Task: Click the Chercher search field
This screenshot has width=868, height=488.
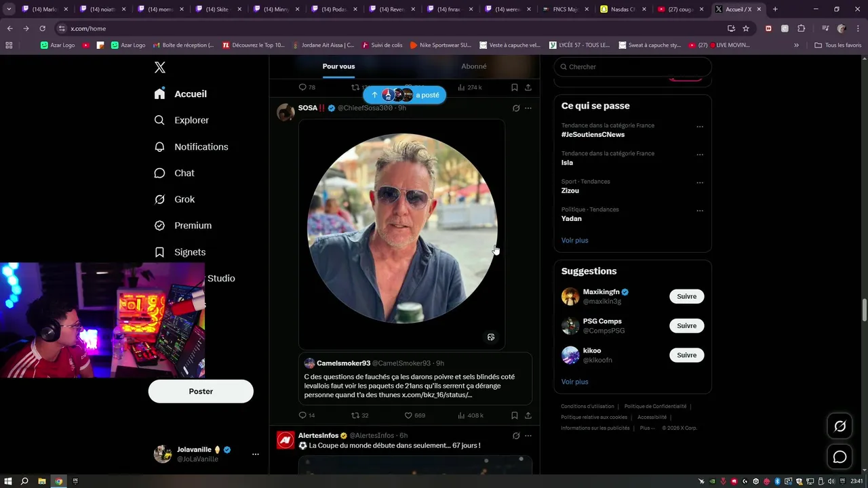Action: pyautogui.click(x=633, y=66)
